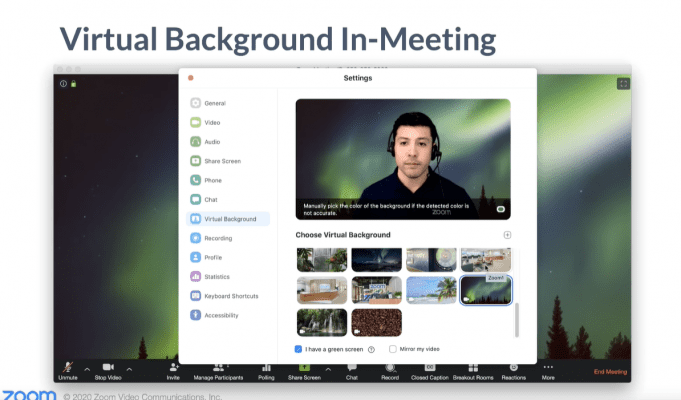The image size is (681, 400).
Task: Expand share options arrow beside Share Screen
Action: (328, 370)
